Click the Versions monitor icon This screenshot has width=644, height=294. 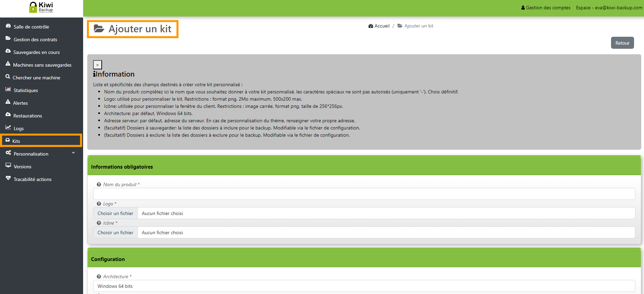[x=8, y=165]
